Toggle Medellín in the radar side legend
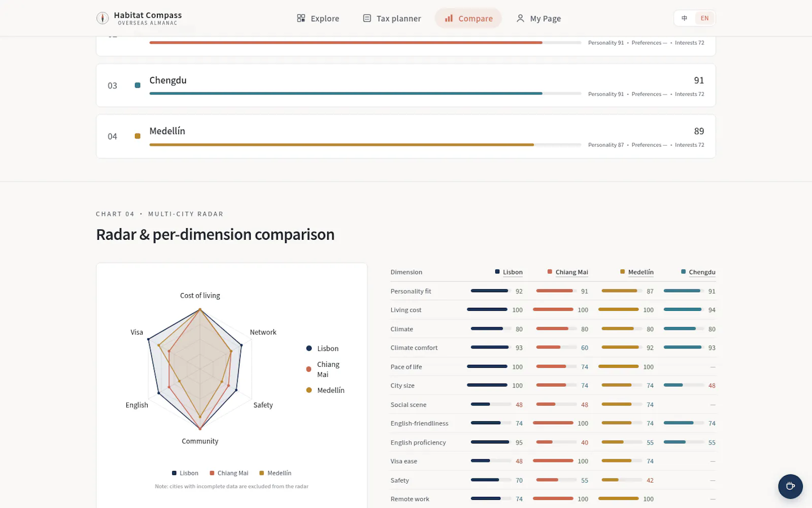This screenshot has width=812, height=508. [325, 390]
